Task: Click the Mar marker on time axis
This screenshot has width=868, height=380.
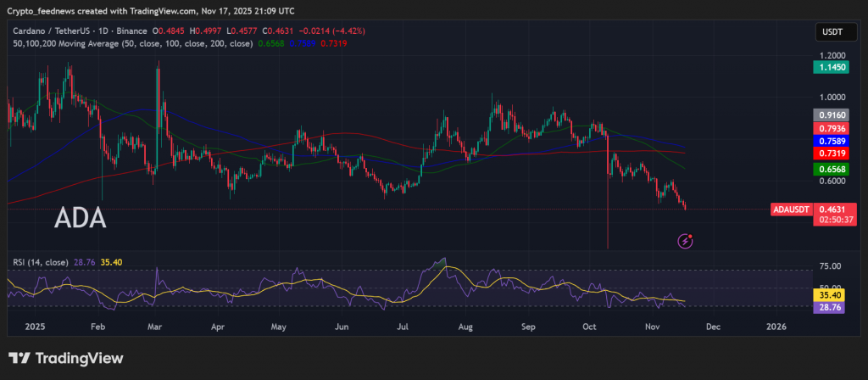Action: pos(155,326)
